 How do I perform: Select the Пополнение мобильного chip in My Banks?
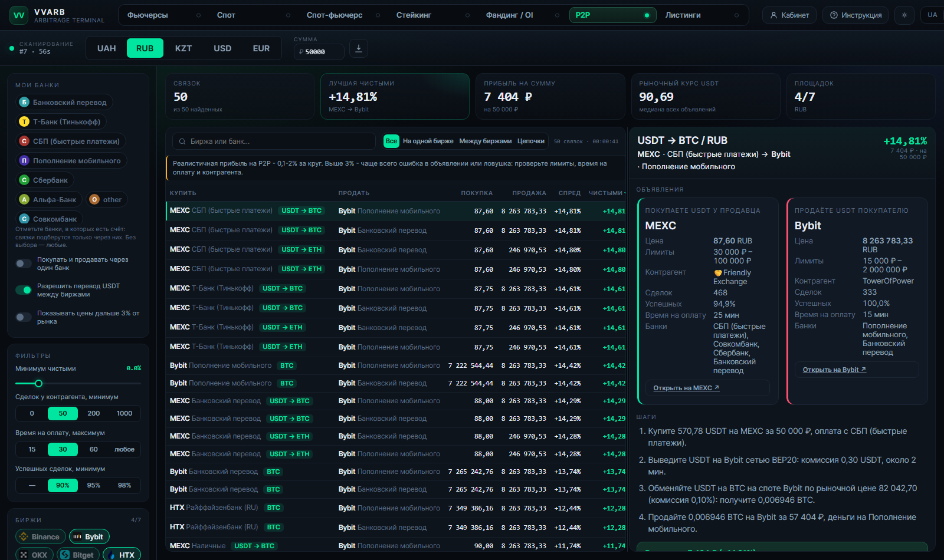click(71, 161)
